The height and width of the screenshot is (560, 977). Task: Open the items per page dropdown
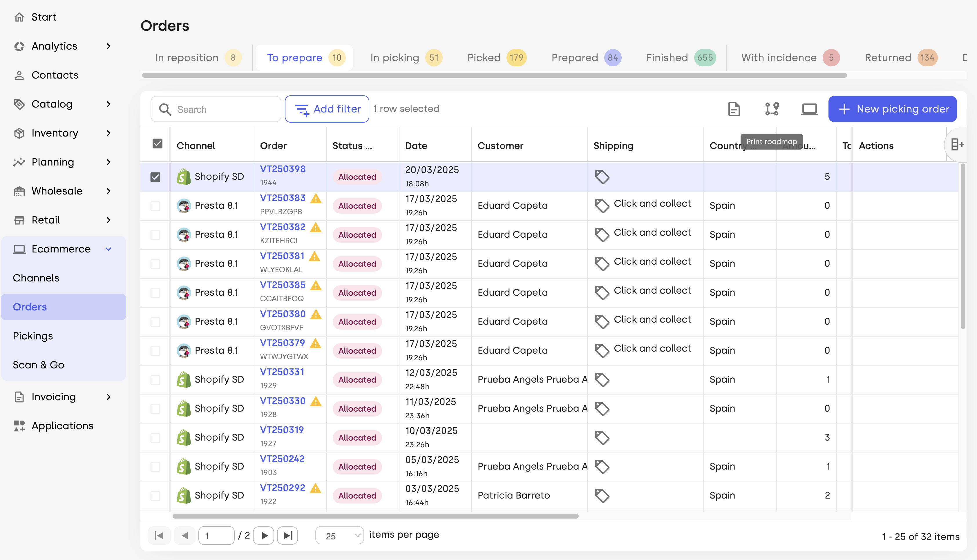(x=339, y=535)
